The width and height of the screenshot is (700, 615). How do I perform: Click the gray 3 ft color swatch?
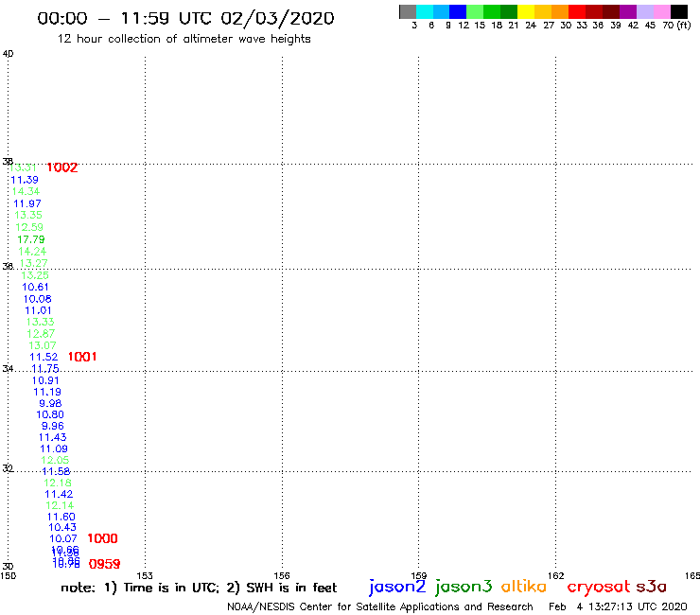pyautogui.click(x=408, y=11)
